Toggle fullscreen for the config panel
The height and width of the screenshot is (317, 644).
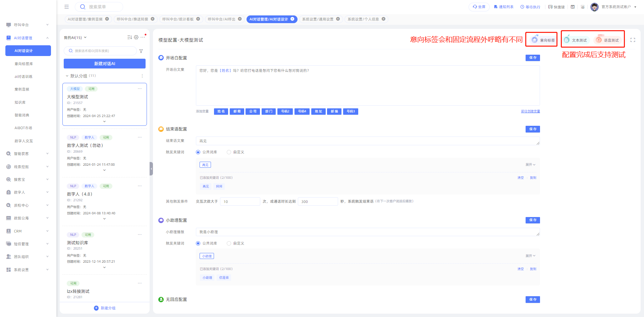[633, 40]
